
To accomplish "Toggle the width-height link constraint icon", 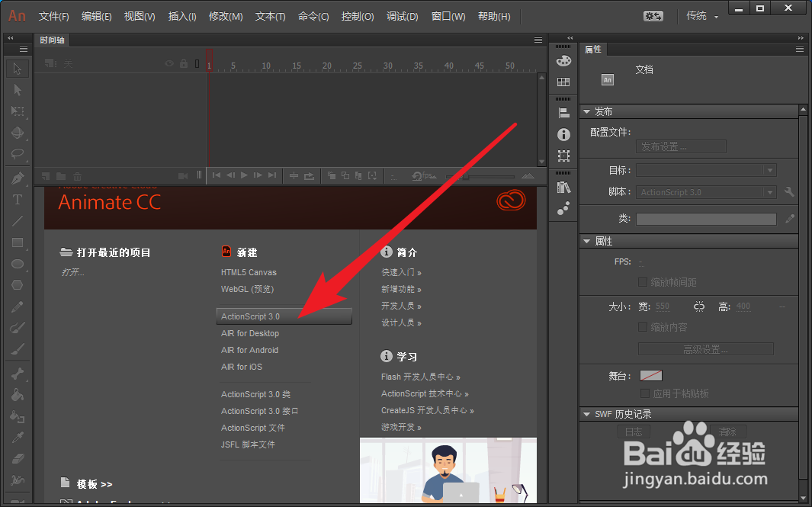I will pos(698,306).
